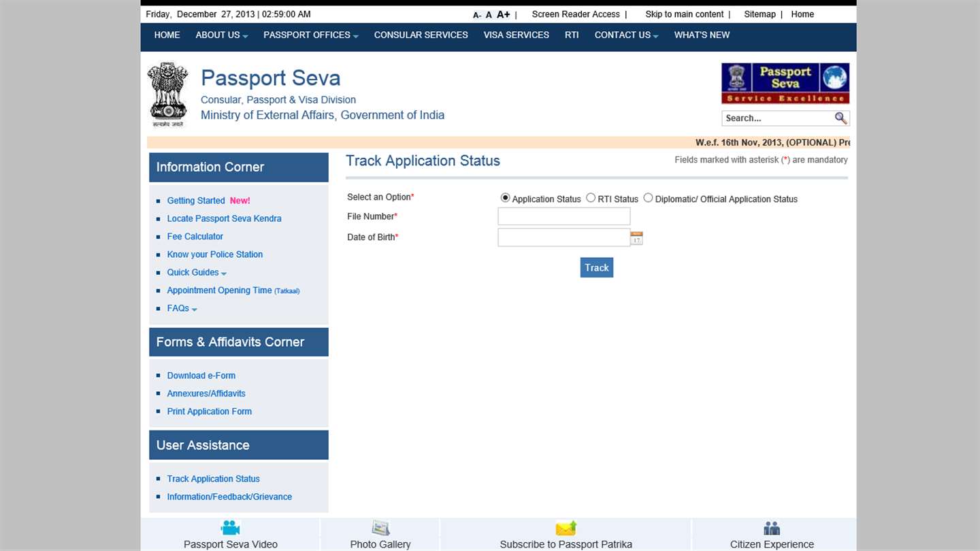Click the Citizen Experience label
980x551 pixels.
tap(772, 544)
